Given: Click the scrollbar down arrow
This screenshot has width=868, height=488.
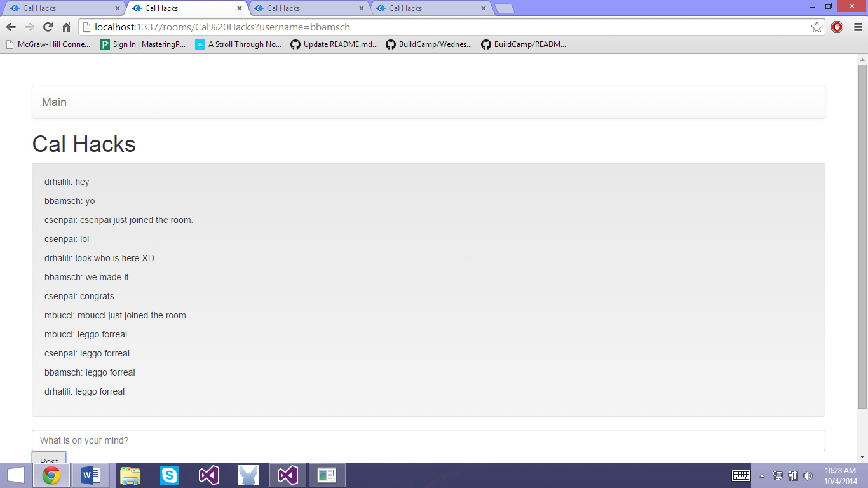Looking at the screenshot, I should (862, 457).
